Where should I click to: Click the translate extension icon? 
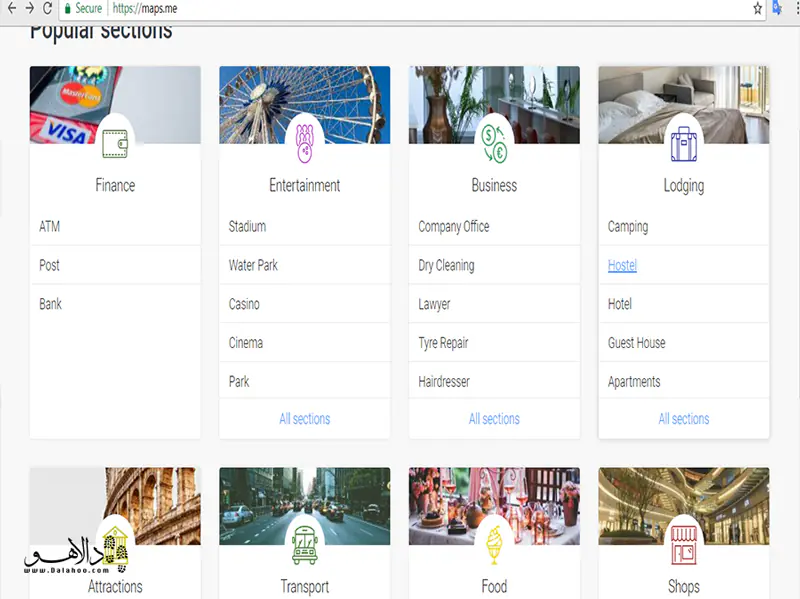point(777,8)
